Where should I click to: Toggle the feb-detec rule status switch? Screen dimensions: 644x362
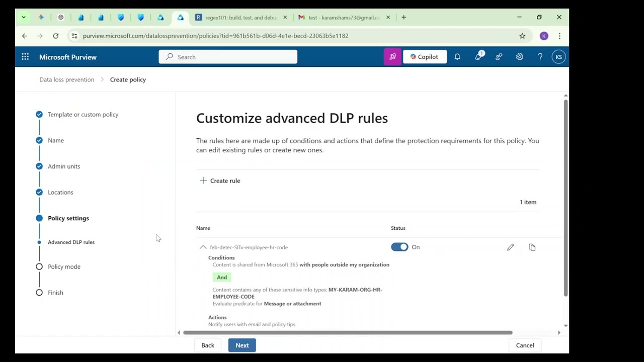[399, 247]
